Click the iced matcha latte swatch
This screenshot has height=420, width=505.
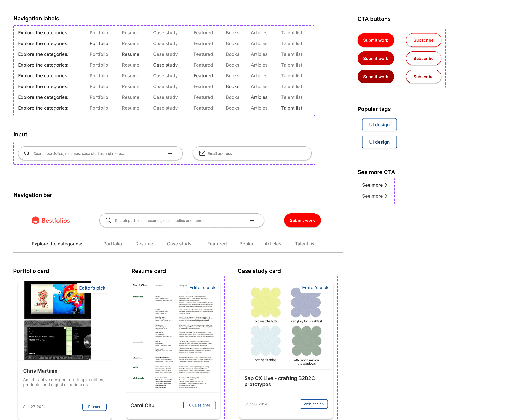click(265, 303)
